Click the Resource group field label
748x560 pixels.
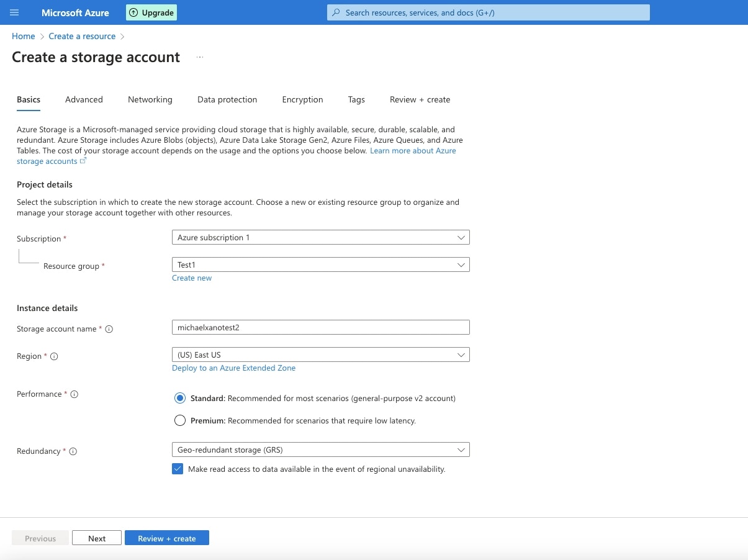point(71,266)
